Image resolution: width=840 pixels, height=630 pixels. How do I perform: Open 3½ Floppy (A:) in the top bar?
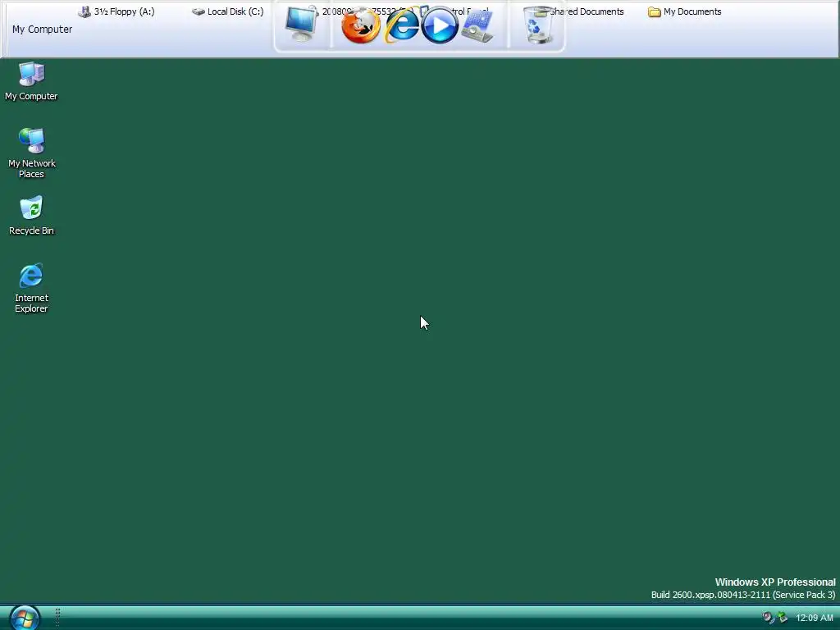coord(116,11)
